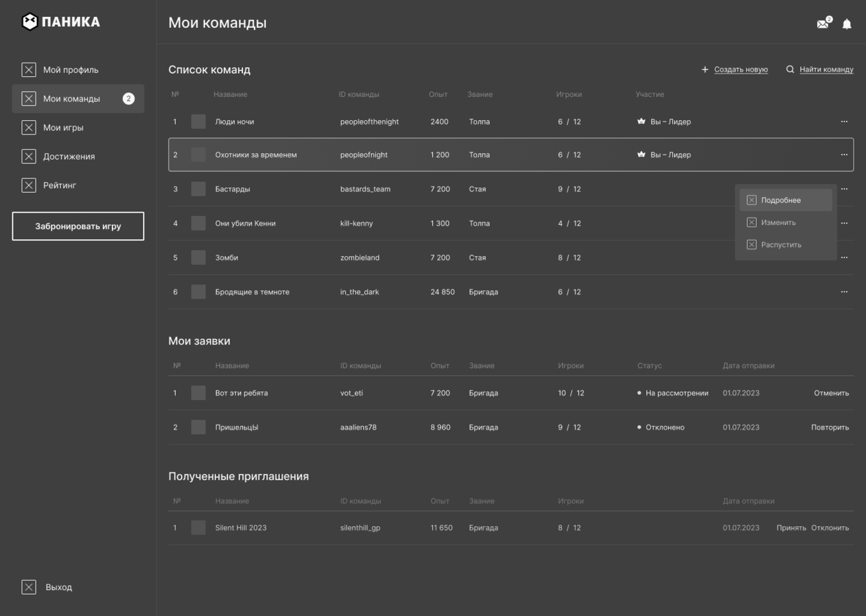The image size is (866, 616).
Task: Click the Выход icon in sidebar
Action: coord(29,587)
